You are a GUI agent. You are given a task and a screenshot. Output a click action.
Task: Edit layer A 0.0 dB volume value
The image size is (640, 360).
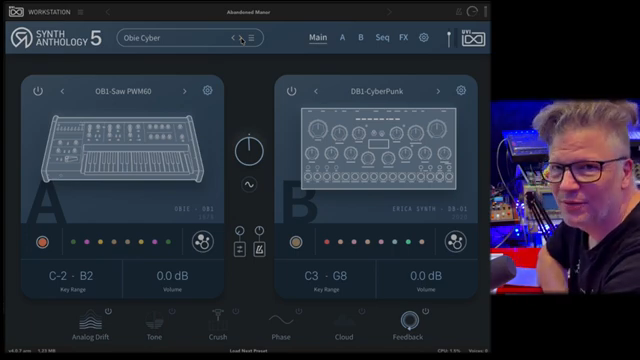pyautogui.click(x=172, y=276)
